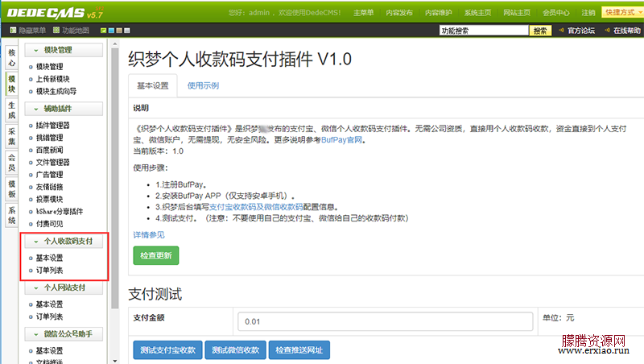
Task: Go to 系统主页 in top navigation
Action: tap(477, 13)
